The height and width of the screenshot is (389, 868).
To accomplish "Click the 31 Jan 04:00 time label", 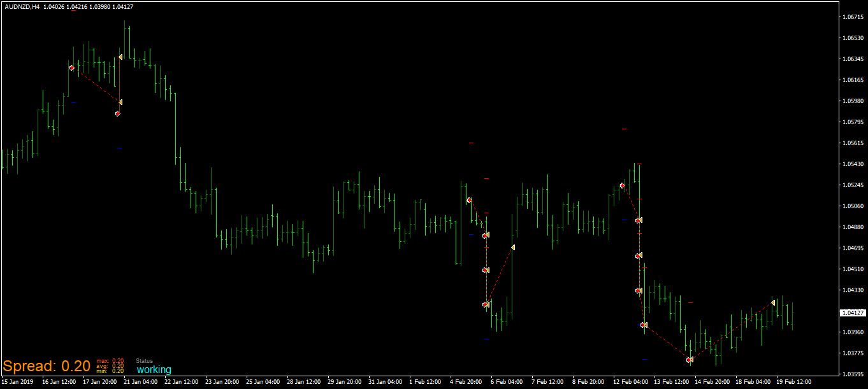I will pyautogui.click(x=386, y=382).
